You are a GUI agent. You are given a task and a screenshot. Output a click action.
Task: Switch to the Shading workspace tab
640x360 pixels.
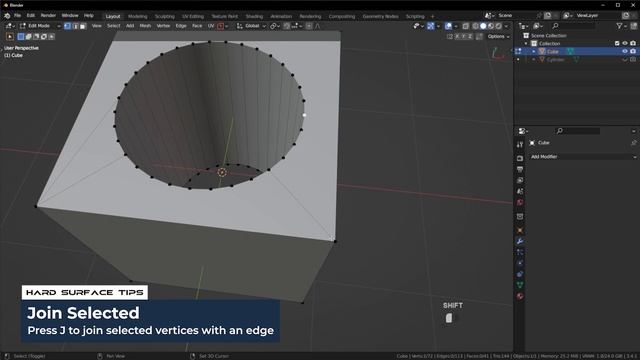pyautogui.click(x=254, y=16)
